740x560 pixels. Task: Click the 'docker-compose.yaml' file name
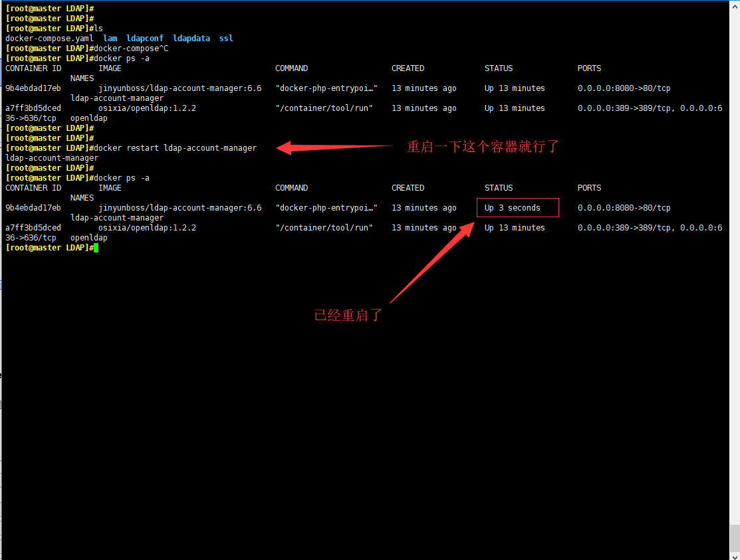[50, 38]
